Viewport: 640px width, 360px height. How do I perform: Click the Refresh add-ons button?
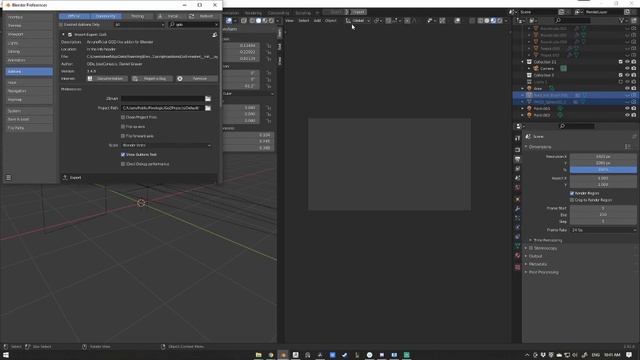pyautogui.click(x=202, y=16)
